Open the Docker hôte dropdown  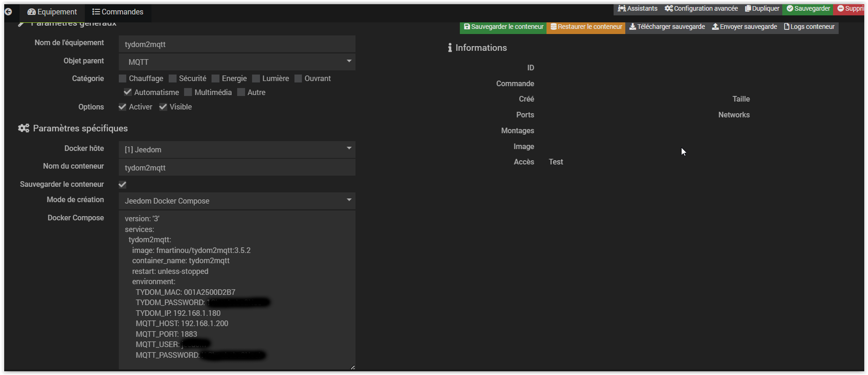(x=237, y=150)
